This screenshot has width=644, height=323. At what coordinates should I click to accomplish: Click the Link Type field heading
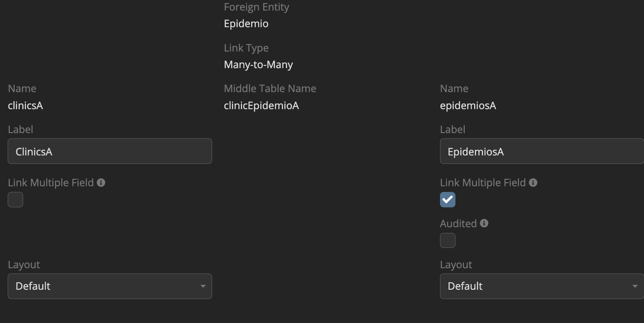246,48
